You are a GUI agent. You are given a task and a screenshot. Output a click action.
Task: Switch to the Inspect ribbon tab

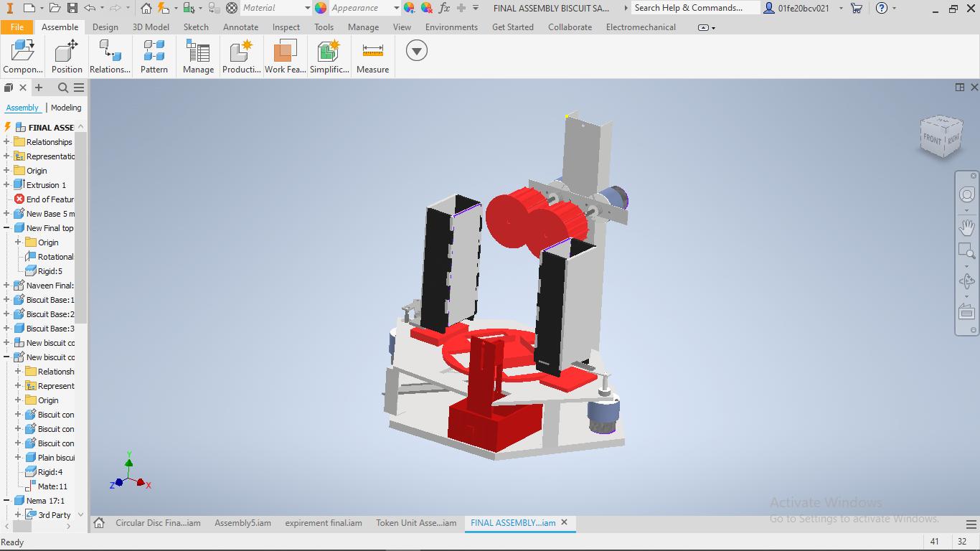coord(286,27)
